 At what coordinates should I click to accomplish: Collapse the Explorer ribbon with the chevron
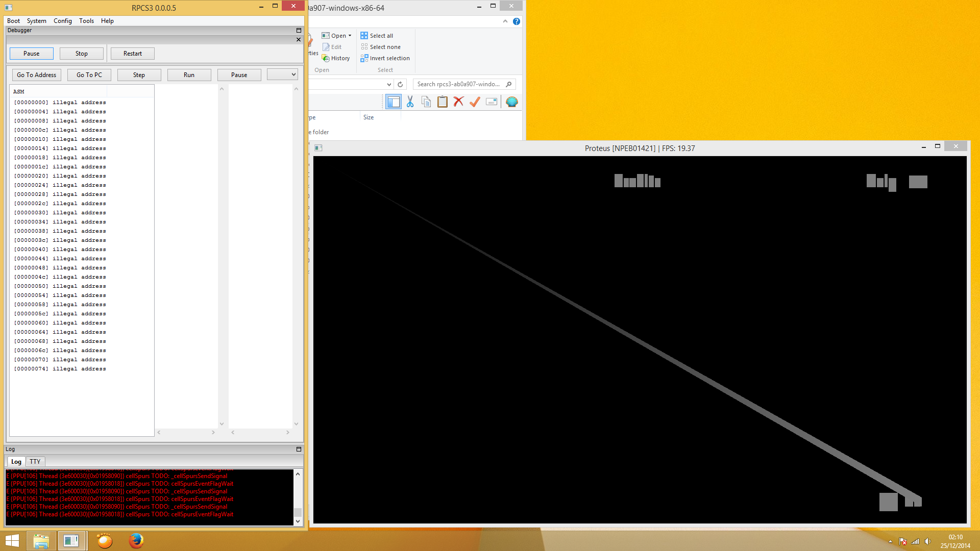[x=505, y=21]
